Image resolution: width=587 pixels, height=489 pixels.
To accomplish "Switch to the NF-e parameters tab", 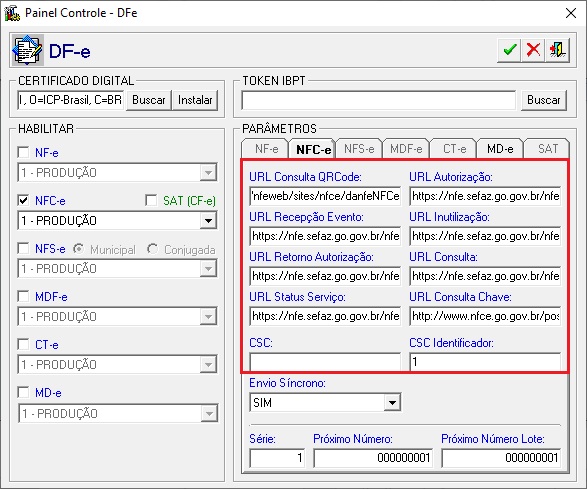I will pos(266,149).
